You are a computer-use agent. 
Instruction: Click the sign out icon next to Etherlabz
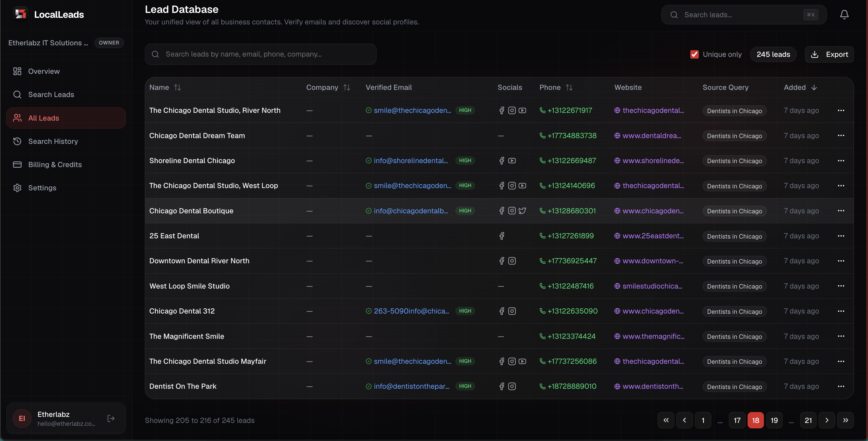(111, 418)
